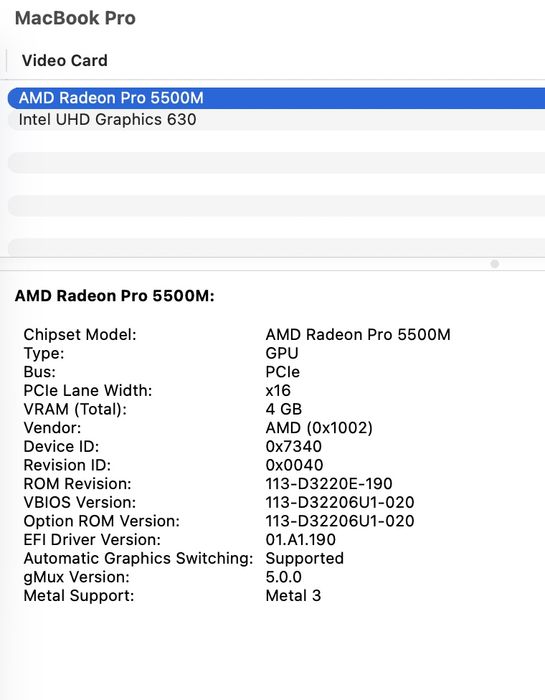The height and width of the screenshot is (700, 545).
Task: Click the Supported value
Action: pos(305,558)
